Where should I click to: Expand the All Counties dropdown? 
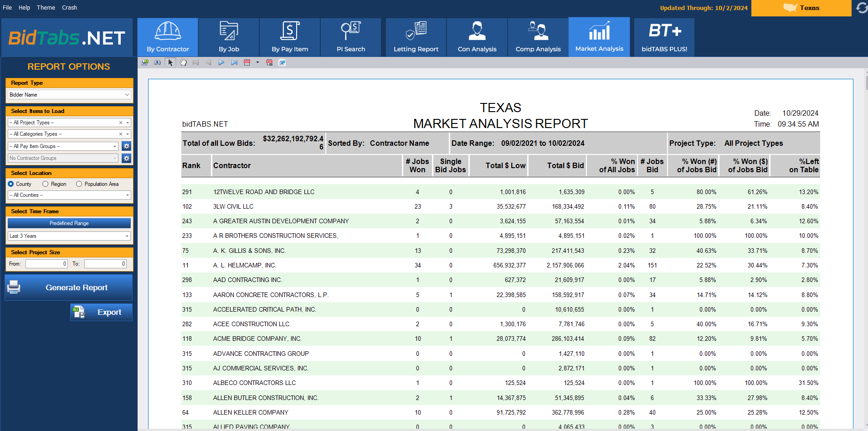point(69,195)
